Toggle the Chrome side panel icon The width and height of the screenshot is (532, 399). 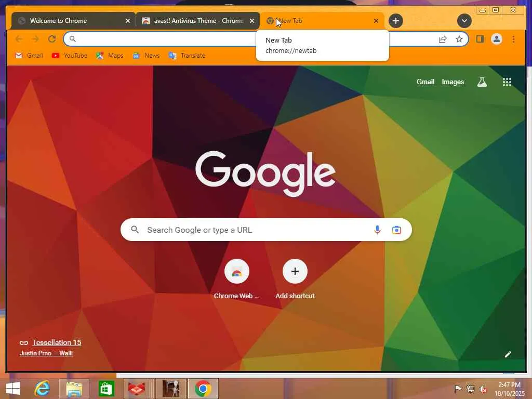coord(480,39)
